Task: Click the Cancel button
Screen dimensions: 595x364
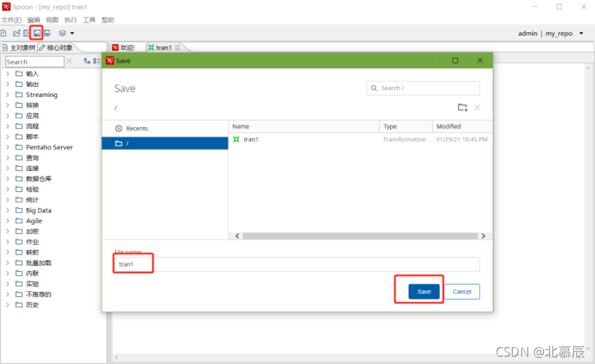Action: click(x=462, y=291)
